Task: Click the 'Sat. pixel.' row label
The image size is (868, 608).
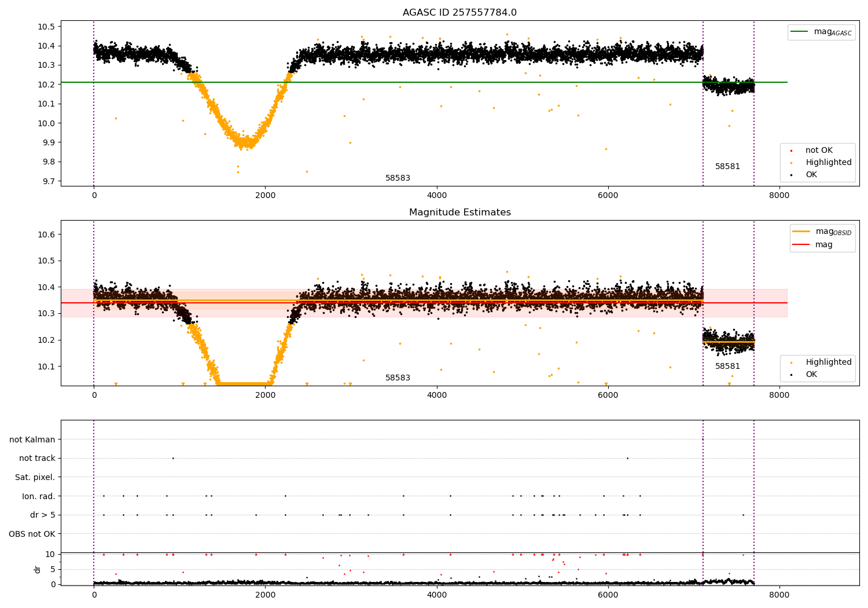Action: point(35,477)
